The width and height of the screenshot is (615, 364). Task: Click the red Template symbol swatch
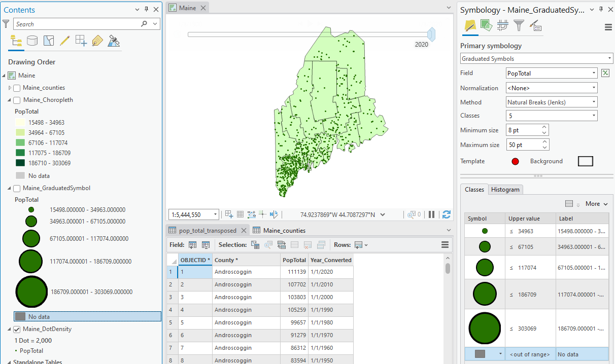pos(516,162)
